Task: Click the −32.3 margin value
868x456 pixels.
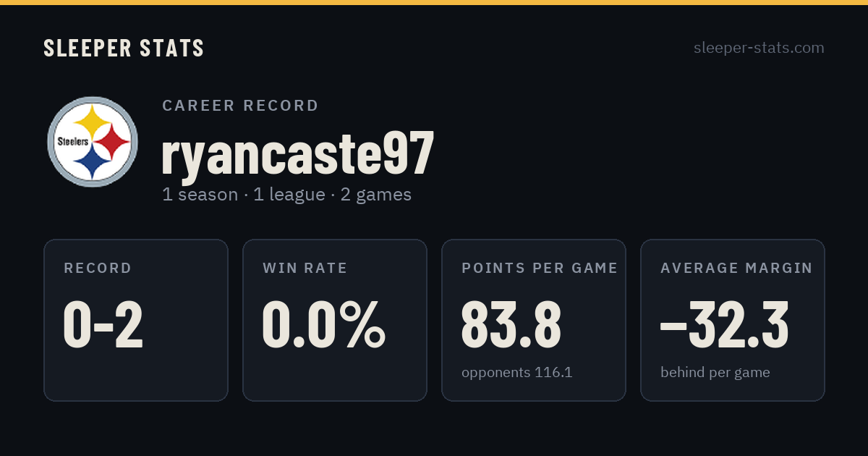Action: click(725, 324)
